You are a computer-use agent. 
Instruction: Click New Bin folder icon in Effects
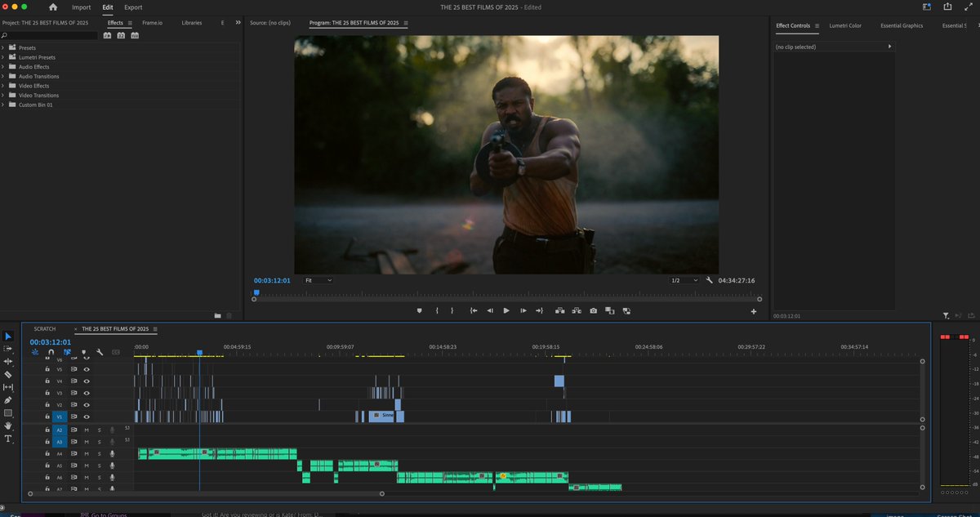(x=217, y=314)
